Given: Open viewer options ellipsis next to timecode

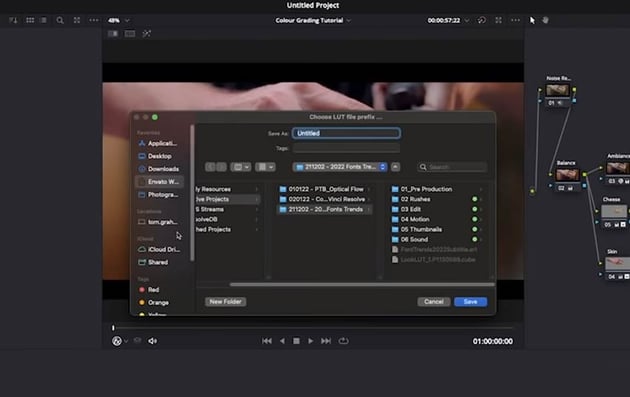Looking at the screenshot, I should [x=515, y=20].
